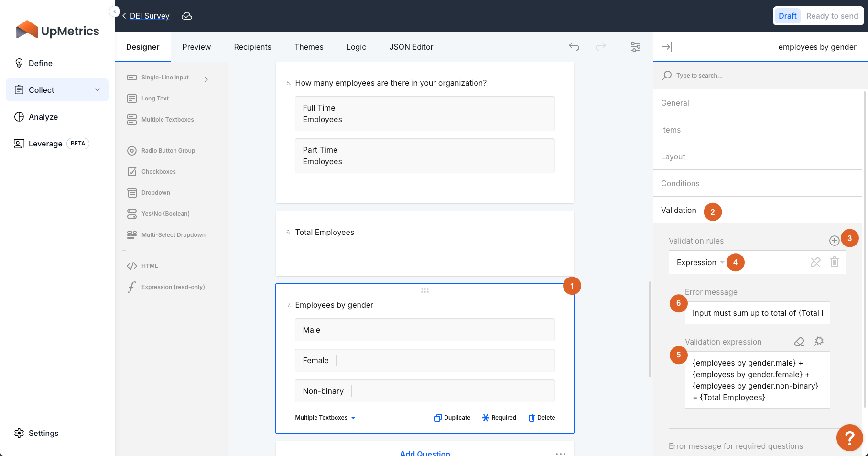The height and width of the screenshot is (456, 868).
Task: Click the orange help question button
Action: pos(849,437)
